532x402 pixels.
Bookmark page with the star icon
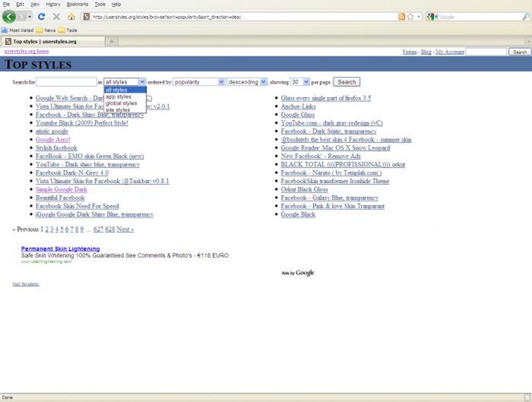click(x=410, y=17)
